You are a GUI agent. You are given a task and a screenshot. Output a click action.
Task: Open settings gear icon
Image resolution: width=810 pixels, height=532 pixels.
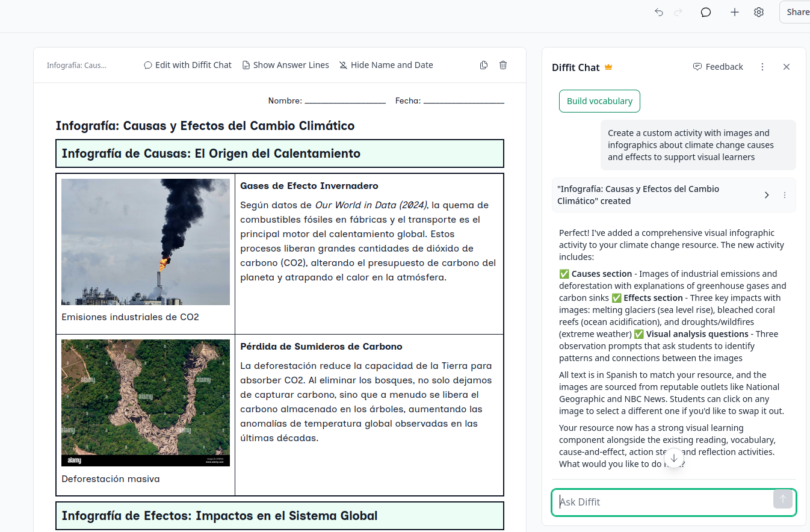(x=759, y=12)
